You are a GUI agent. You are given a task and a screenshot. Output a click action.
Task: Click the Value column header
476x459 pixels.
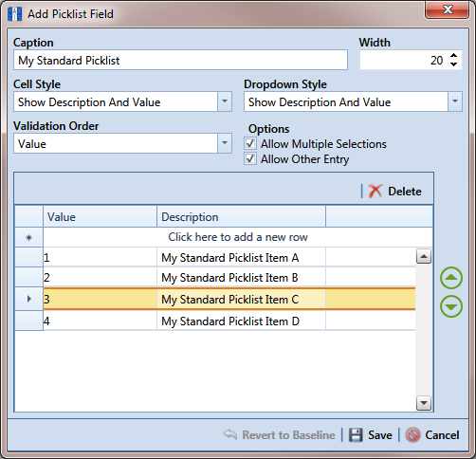click(100, 216)
